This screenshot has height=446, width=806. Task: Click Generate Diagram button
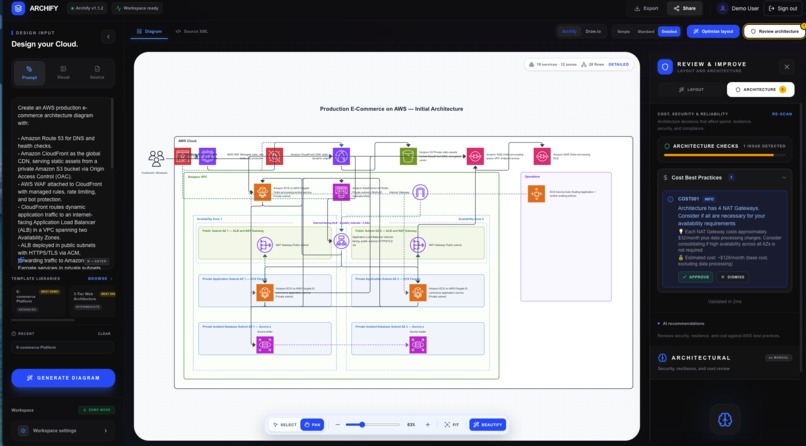pyautogui.click(x=63, y=378)
